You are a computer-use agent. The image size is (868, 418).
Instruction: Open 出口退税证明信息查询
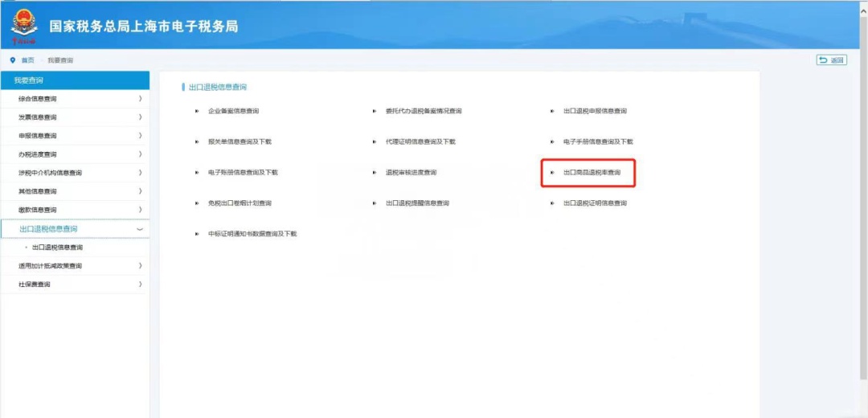point(595,203)
